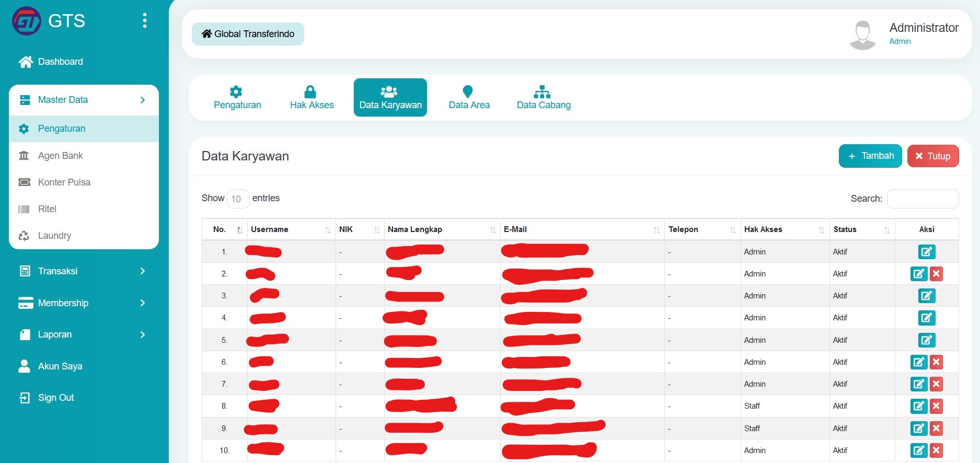Focus the Search input field
980x463 pixels.
923,199
